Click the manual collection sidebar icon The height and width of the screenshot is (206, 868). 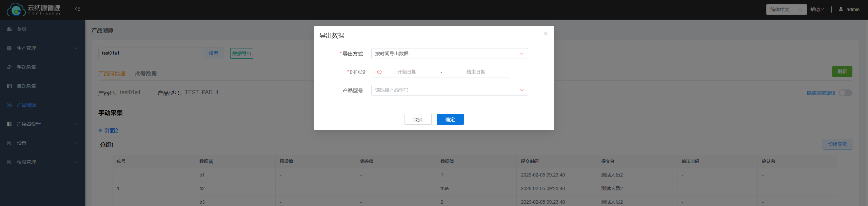point(9,67)
